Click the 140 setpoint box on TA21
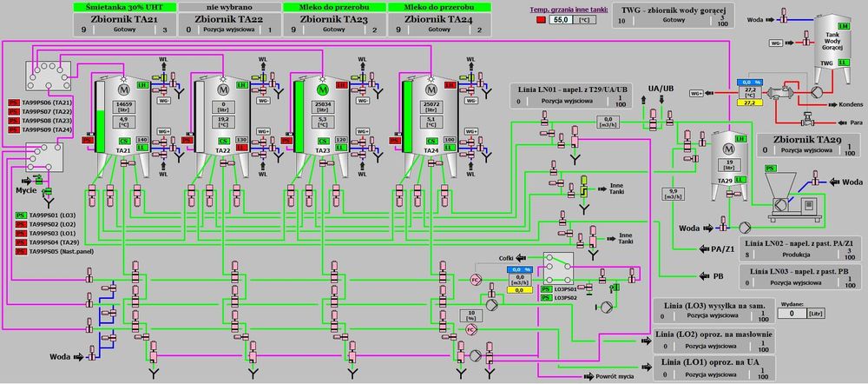The width and height of the screenshot is (868, 384). pyautogui.click(x=141, y=141)
